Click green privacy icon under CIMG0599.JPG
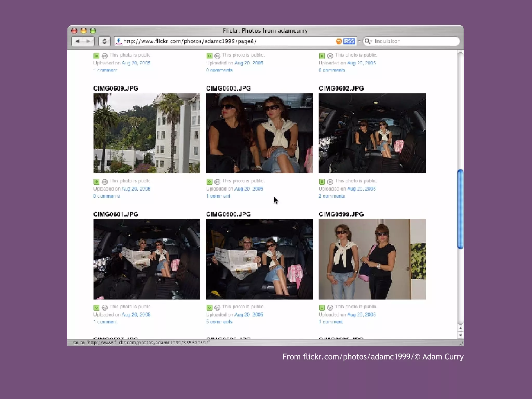The width and height of the screenshot is (532, 399). (322, 308)
